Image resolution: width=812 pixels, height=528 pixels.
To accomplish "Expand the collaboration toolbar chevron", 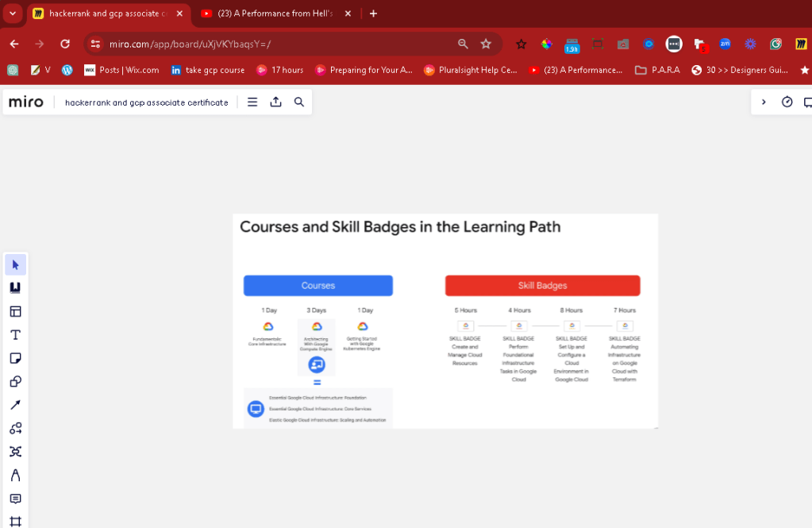I will point(764,102).
